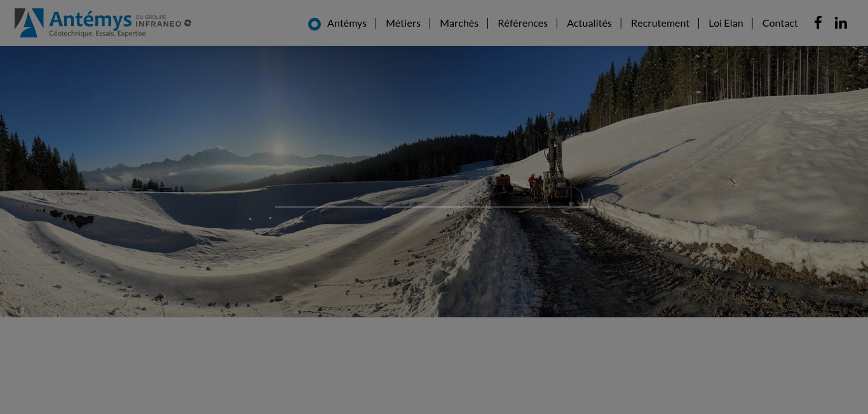Visit the Recrutement menu item
This screenshot has height=414, width=868.
pos(660,23)
